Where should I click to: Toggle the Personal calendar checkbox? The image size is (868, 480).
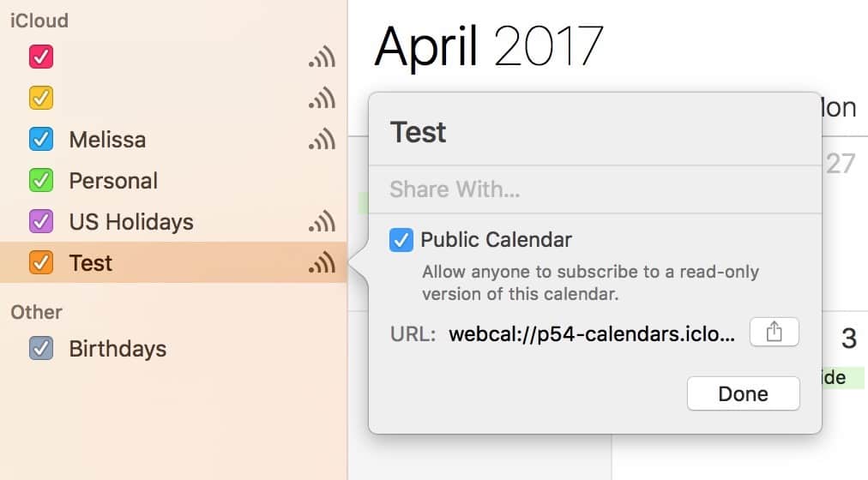pyautogui.click(x=41, y=181)
